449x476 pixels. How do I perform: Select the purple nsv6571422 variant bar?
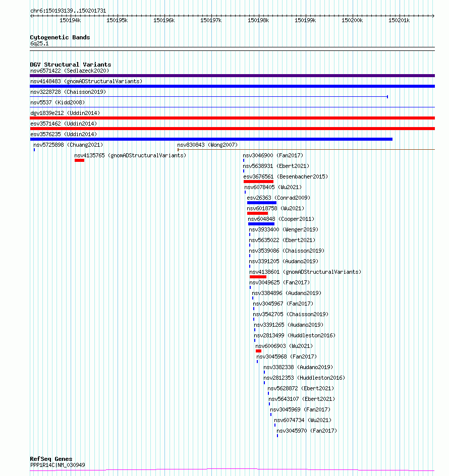(233, 76)
